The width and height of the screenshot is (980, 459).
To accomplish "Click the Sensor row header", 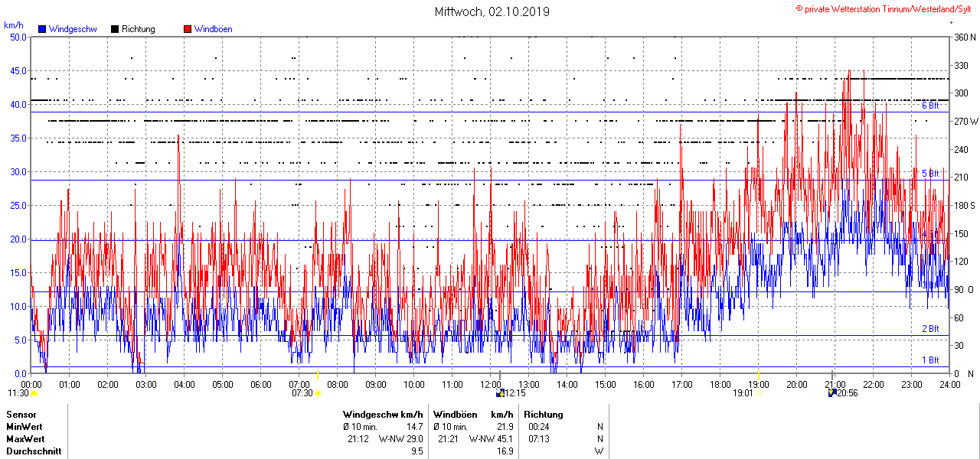I will pyautogui.click(x=21, y=414).
